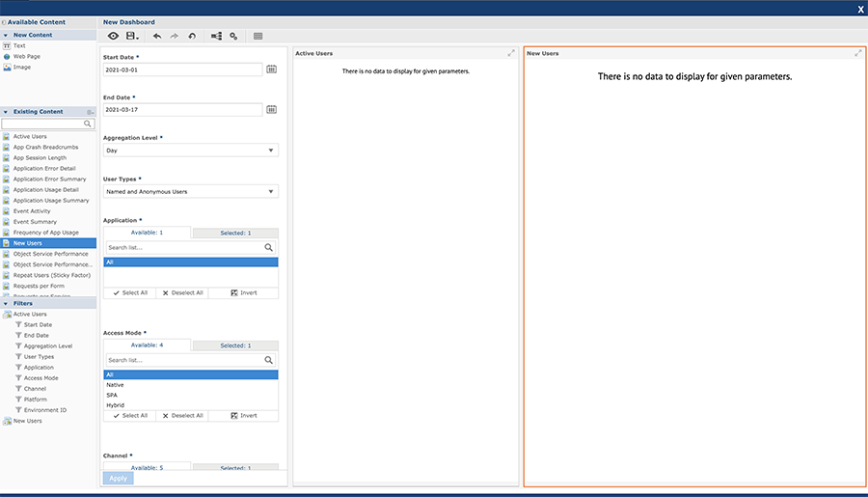868x497 pixels.
Task: Click the preview (eye) toolbar icon
Action: (113, 36)
